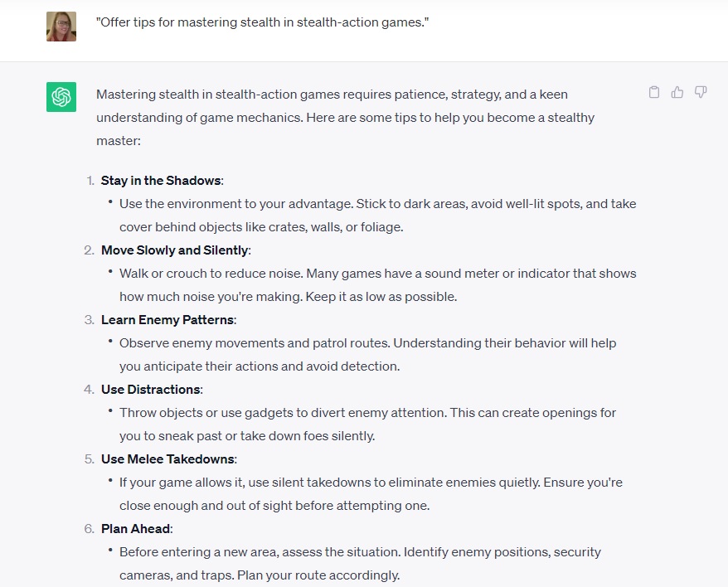This screenshot has height=587, width=728.
Task: Copy the response with the clipboard icon
Action: click(653, 92)
